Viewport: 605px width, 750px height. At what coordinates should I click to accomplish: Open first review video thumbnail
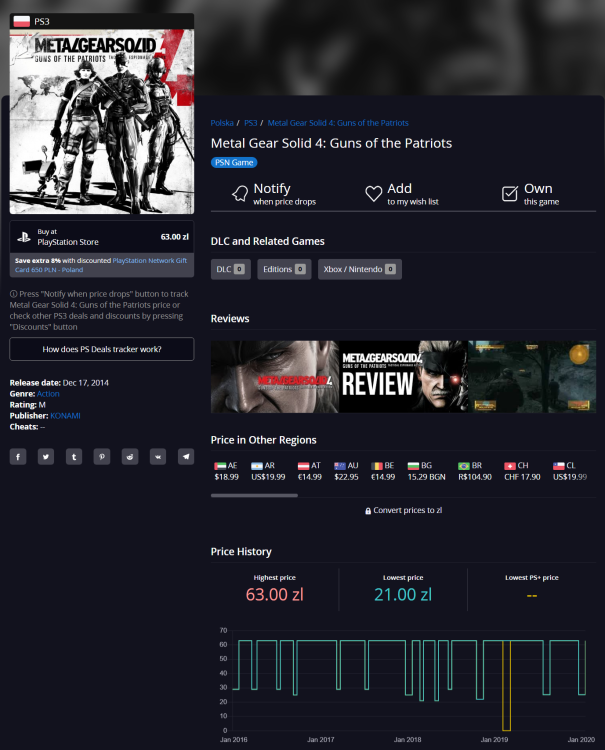click(x=275, y=376)
